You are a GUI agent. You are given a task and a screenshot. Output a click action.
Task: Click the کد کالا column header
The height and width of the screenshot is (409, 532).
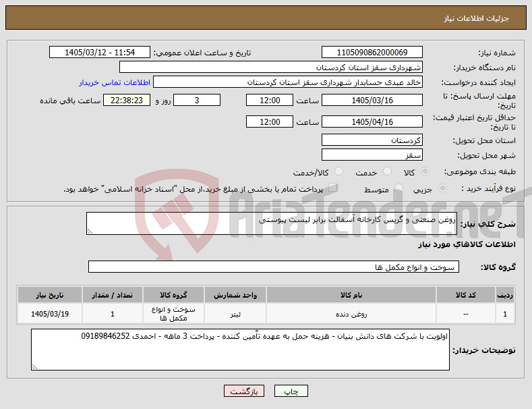coord(465,295)
